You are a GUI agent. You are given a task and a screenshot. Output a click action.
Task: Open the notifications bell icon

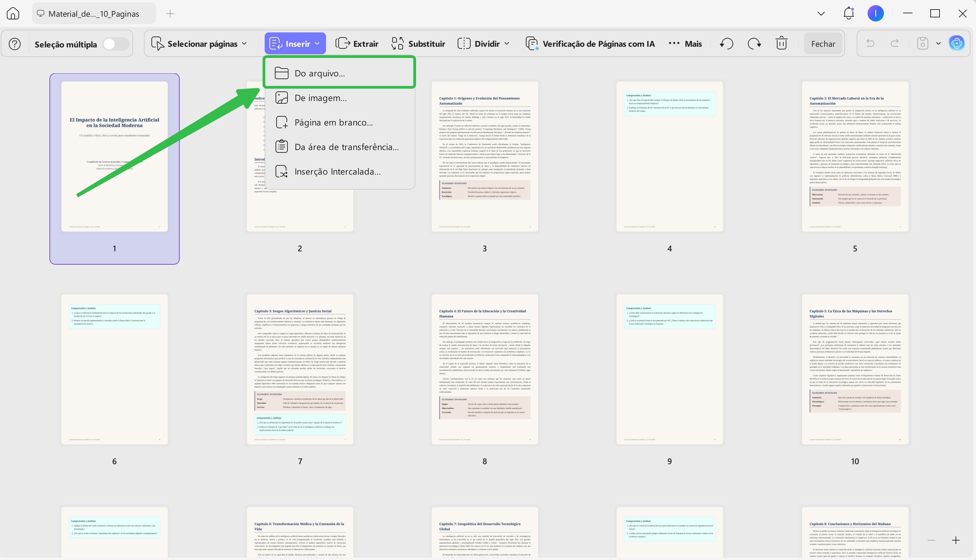click(848, 13)
